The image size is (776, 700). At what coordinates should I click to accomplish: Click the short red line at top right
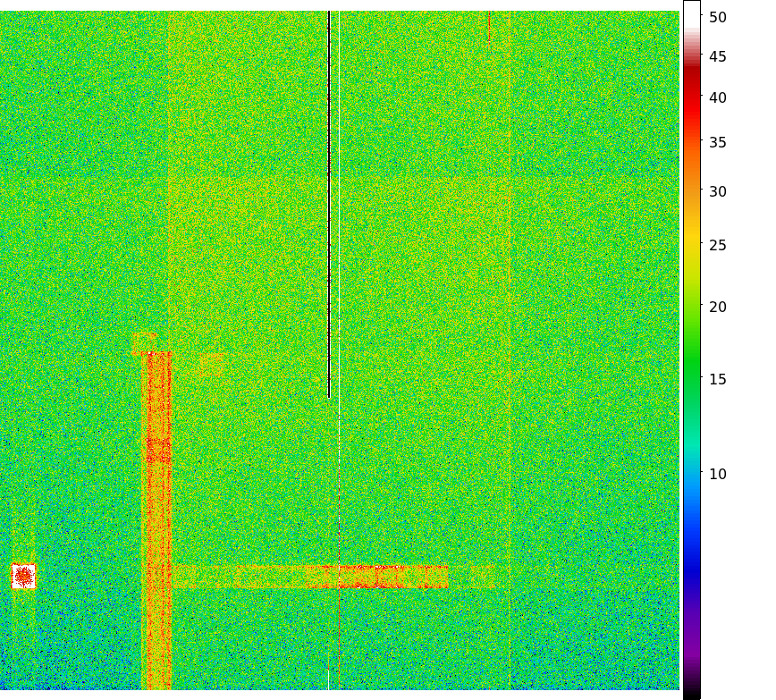pyautogui.click(x=489, y=29)
